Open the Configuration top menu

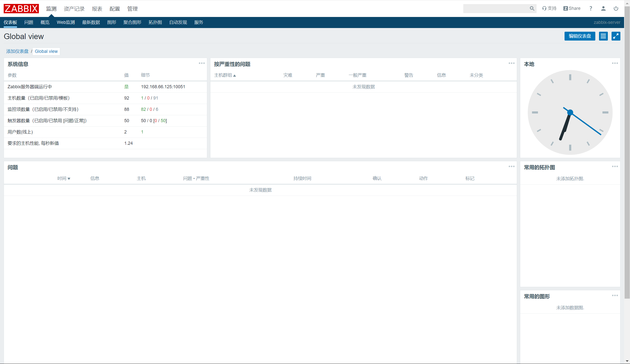[x=114, y=9]
